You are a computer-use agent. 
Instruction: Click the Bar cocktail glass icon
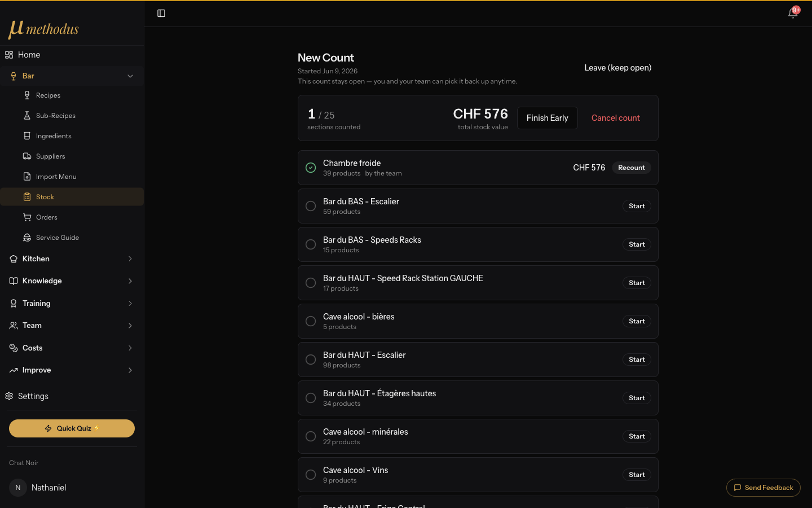click(x=14, y=76)
